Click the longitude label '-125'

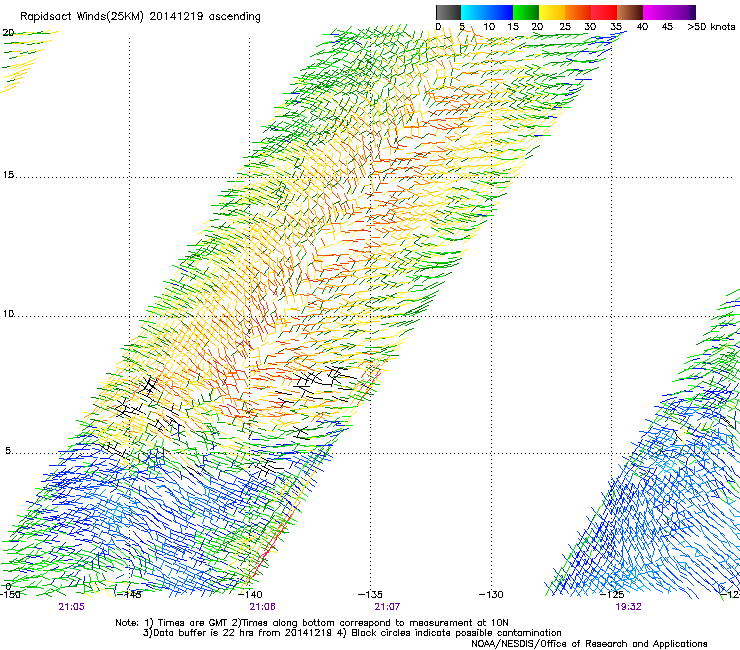coord(612,594)
